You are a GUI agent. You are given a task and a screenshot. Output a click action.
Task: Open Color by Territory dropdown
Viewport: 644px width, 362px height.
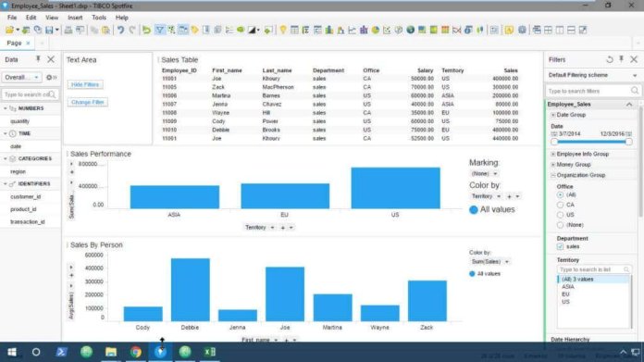(487, 196)
